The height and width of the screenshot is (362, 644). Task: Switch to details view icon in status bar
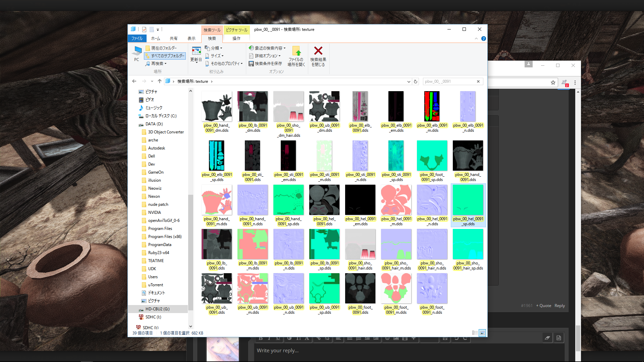coord(475,333)
